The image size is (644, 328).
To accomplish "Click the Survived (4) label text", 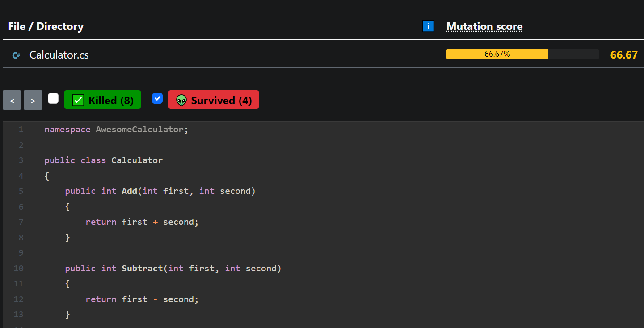I will click(x=221, y=101).
